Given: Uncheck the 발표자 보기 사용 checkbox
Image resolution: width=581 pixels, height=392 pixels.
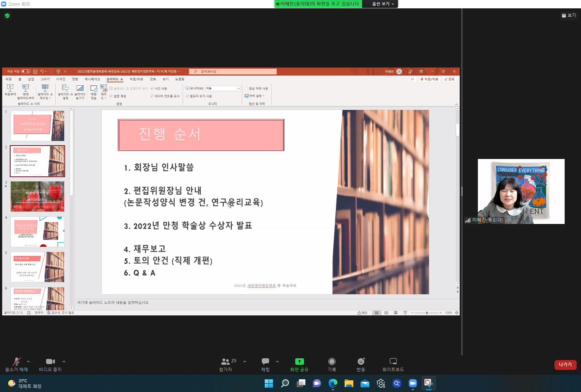Looking at the screenshot, I should pos(187,96).
